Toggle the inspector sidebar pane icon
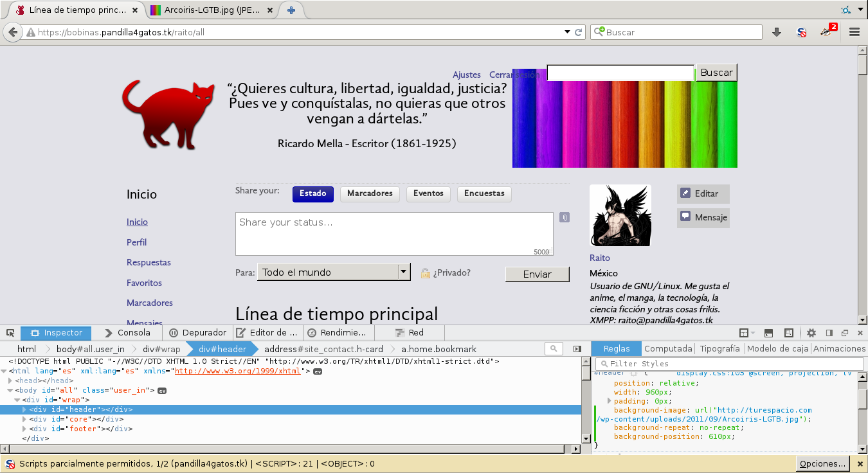 tap(577, 348)
